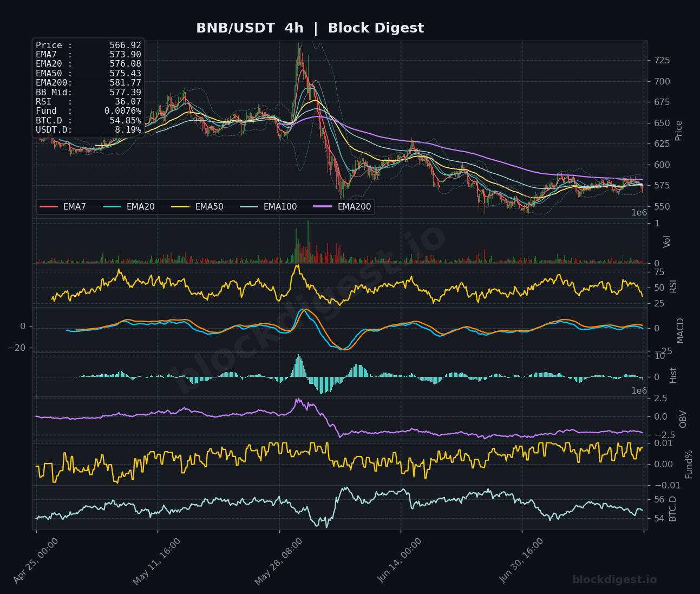Viewport: 700px width, 594px height.
Task: Click the 2.5 OBV tick label
Action: (661, 399)
